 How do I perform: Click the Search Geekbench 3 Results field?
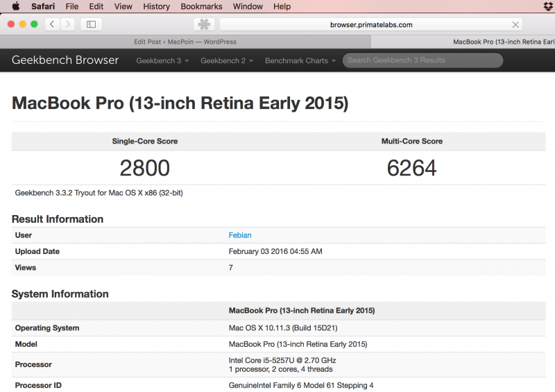(422, 60)
